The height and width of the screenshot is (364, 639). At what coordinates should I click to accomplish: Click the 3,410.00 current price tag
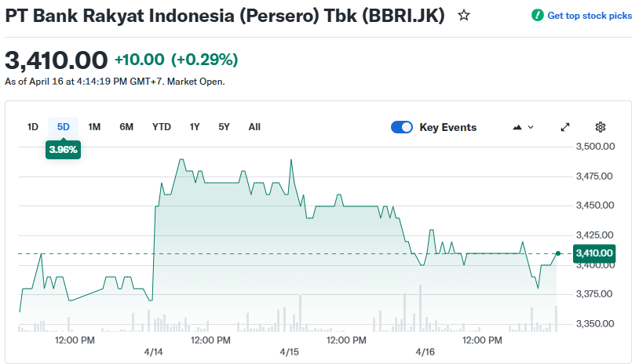point(593,253)
